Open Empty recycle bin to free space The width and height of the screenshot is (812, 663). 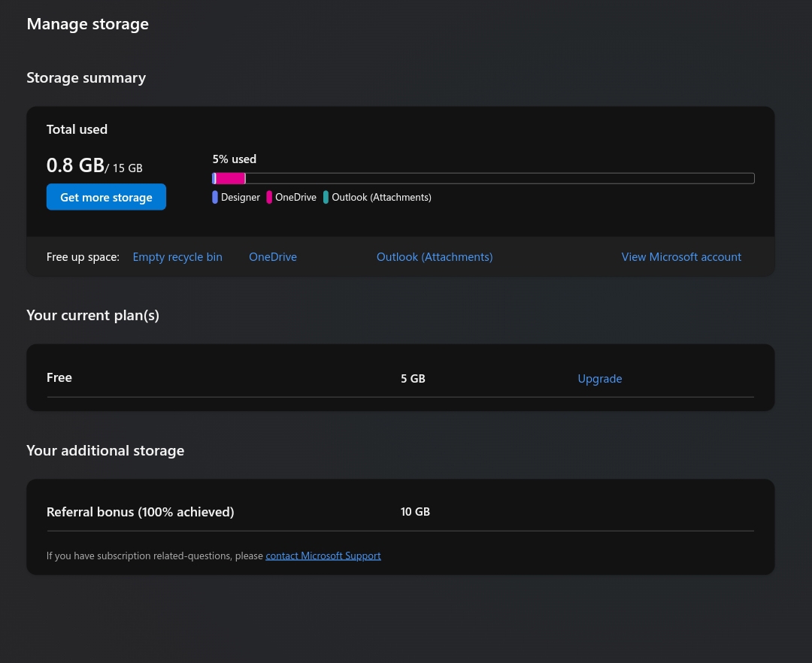click(x=177, y=256)
